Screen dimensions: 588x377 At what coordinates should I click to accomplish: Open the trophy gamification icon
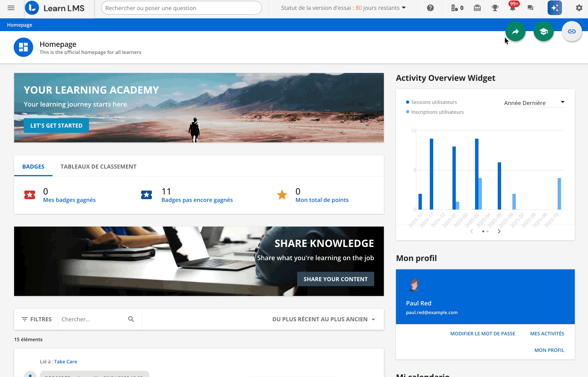[x=495, y=8]
